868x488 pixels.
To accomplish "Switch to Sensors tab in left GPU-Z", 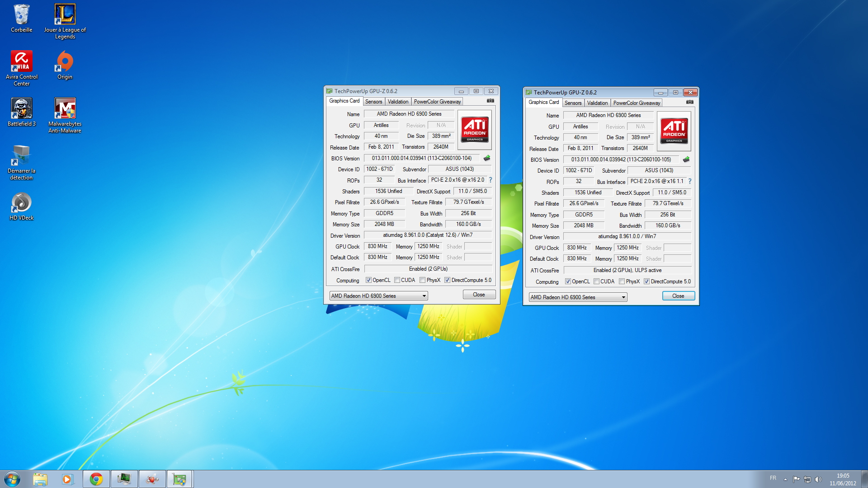I will (x=373, y=102).
